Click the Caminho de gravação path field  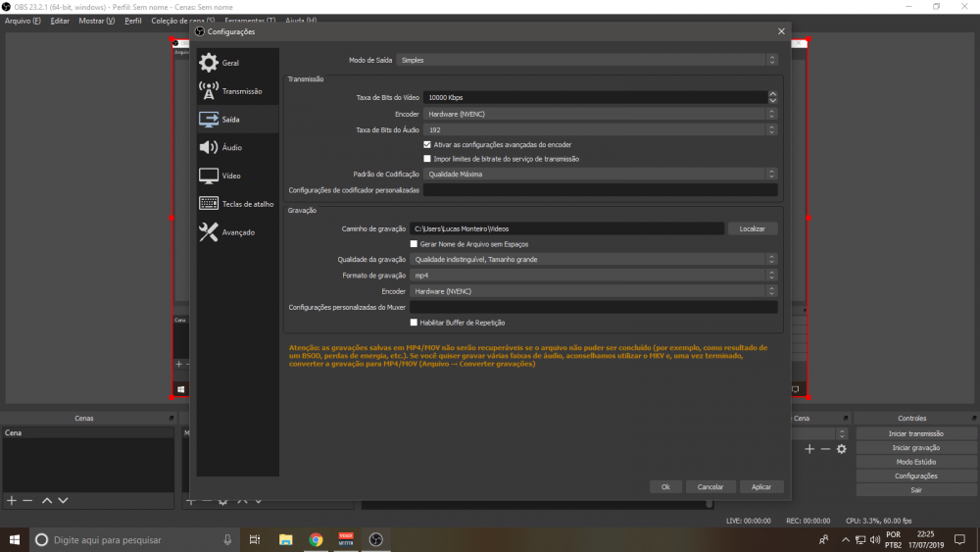(x=566, y=228)
